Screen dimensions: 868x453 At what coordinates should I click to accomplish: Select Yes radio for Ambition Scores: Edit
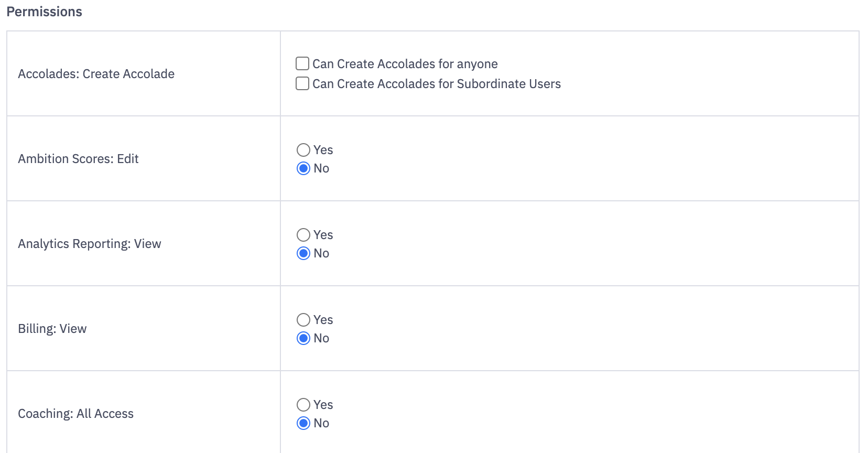click(x=303, y=150)
